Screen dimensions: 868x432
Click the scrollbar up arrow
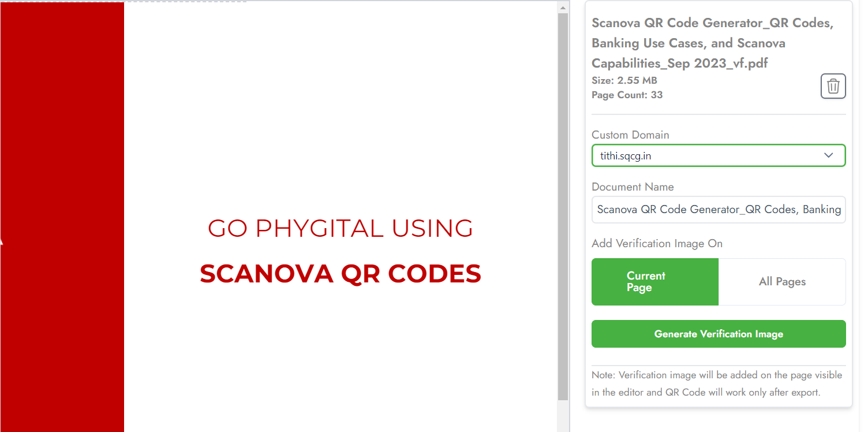tap(563, 8)
